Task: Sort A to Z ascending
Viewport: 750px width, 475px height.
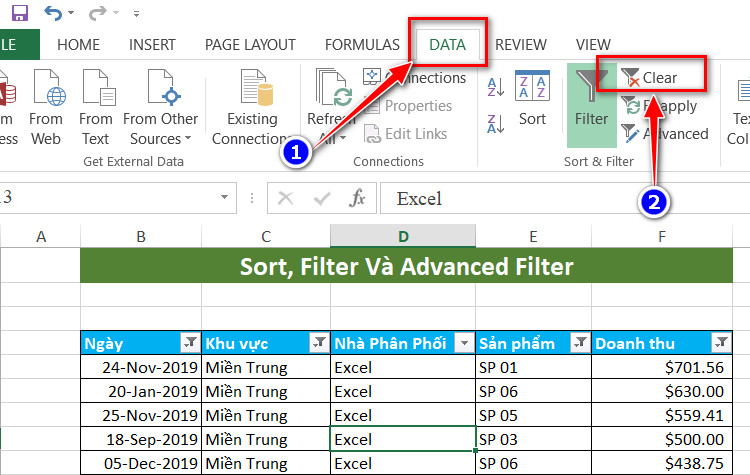Action: pyautogui.click(x=496, y=88)
